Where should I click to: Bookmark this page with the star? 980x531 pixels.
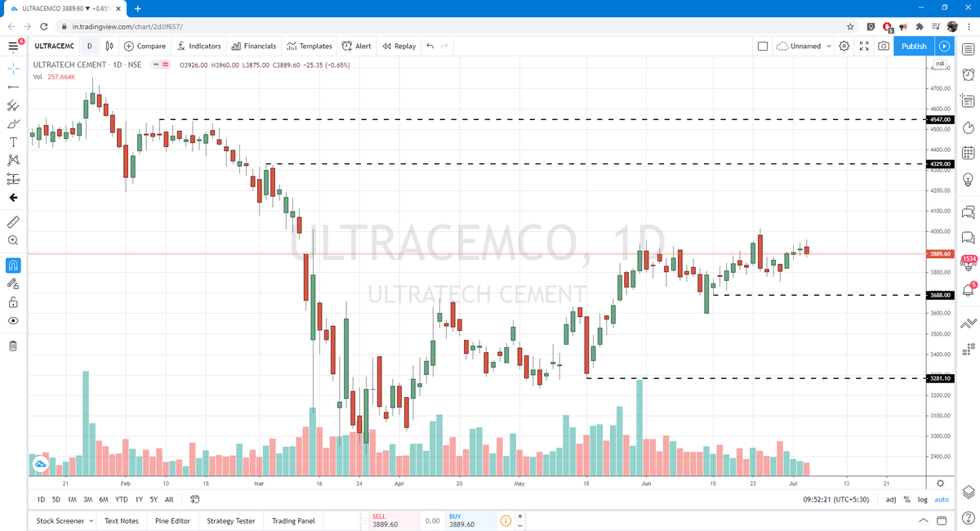[850, 26]
